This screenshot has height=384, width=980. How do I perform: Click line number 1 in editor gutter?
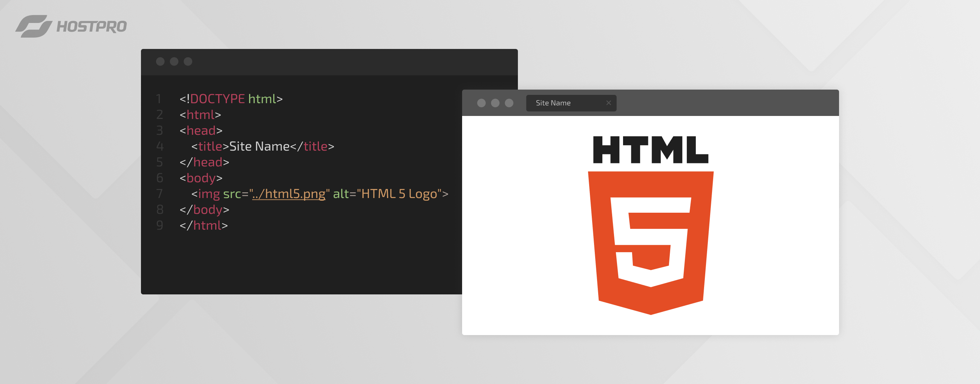pyautogui.click(x=159, y=99)
